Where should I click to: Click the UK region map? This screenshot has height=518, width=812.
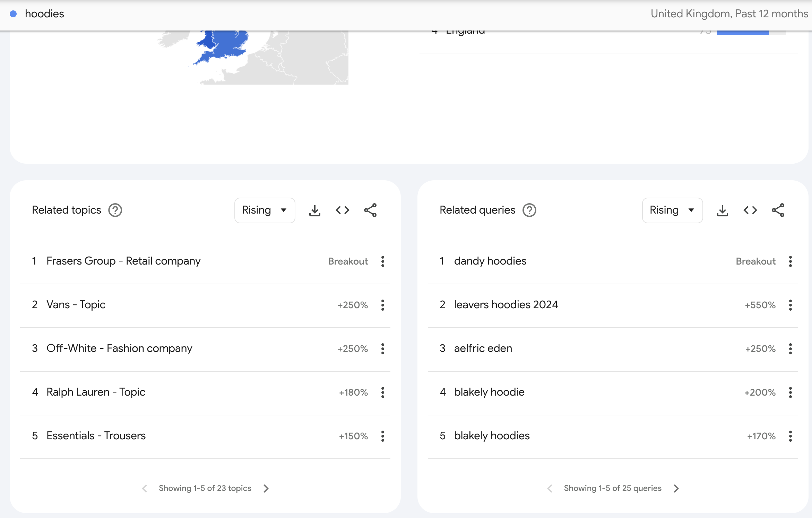coord(253,57)
